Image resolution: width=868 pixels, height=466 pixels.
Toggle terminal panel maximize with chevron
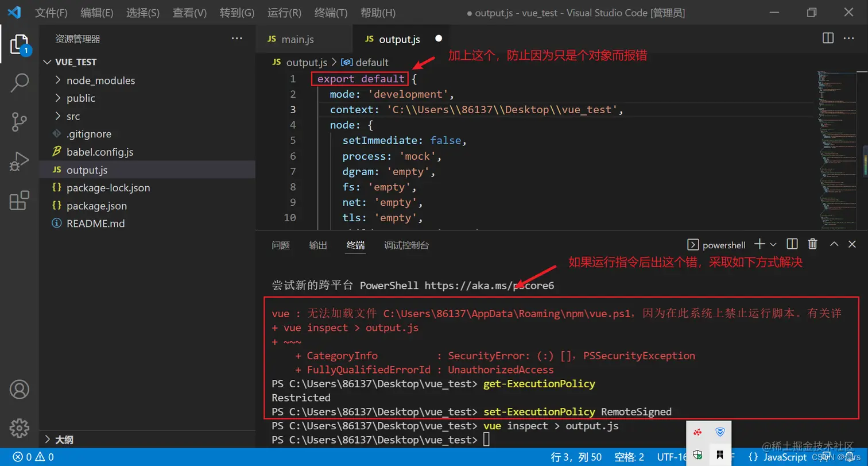click(834, 244)
